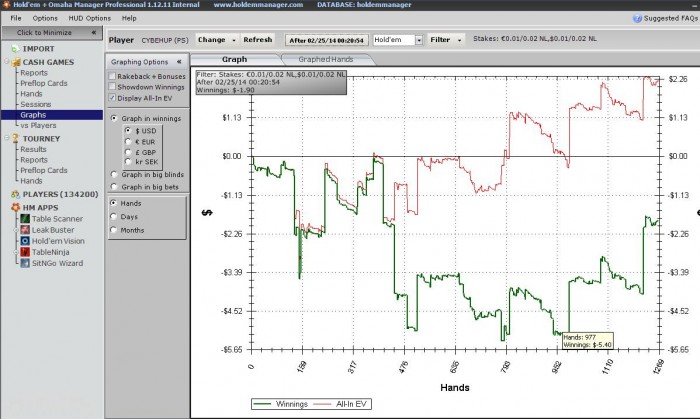Click the Refresh button
Viewport: 700px width, 419px height.
(258, 40)
